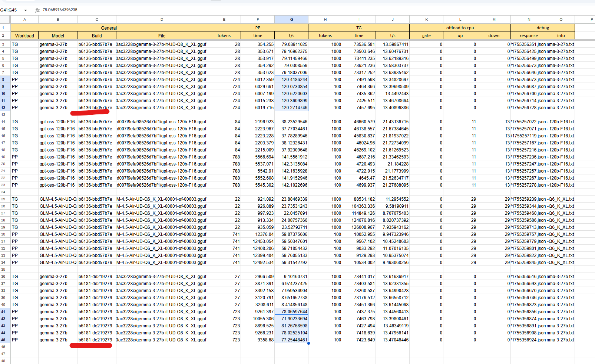
Task: Select column C header
Action: 97,19
